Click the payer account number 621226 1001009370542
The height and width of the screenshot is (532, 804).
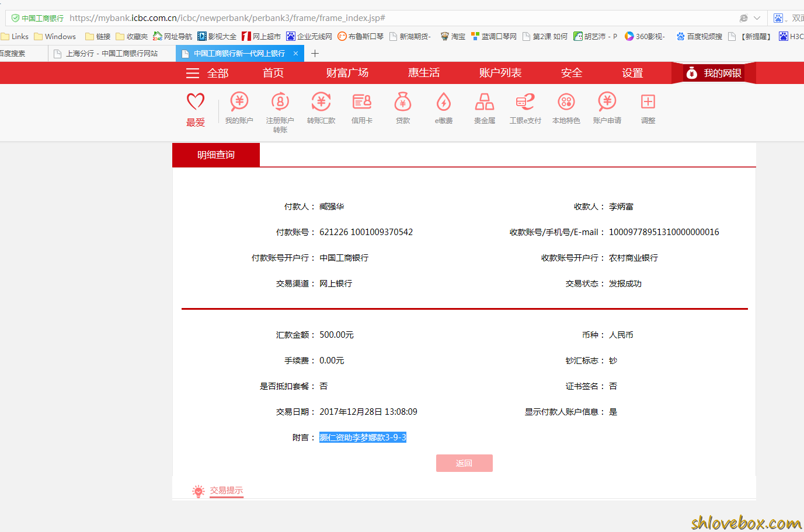point(366,232)
